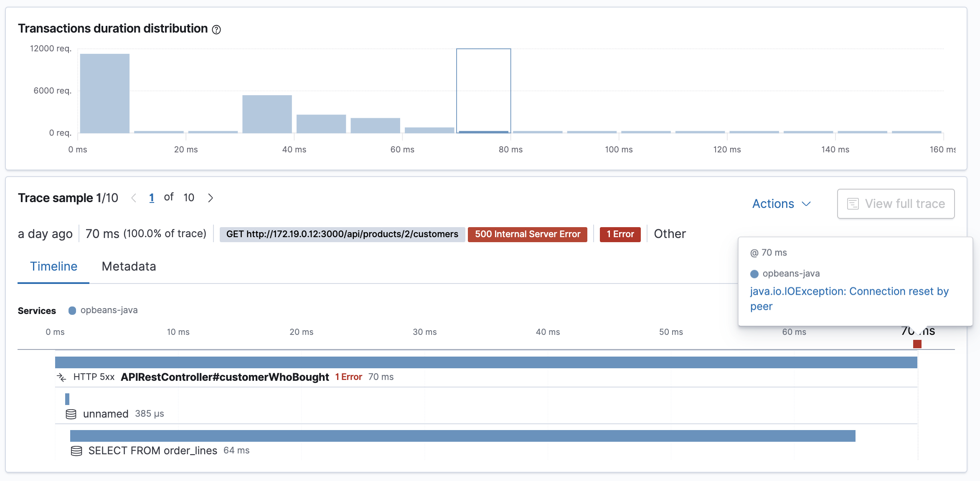Click the 500 Internal Server Error badge
Viewport: 980px width, 481px height.
point(527,234)
